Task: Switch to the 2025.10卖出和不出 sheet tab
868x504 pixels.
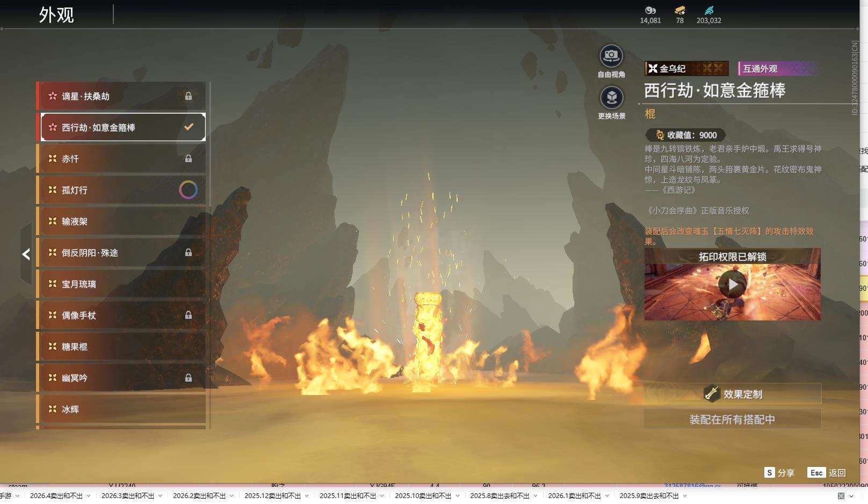Action: click(x=423, y=496)
